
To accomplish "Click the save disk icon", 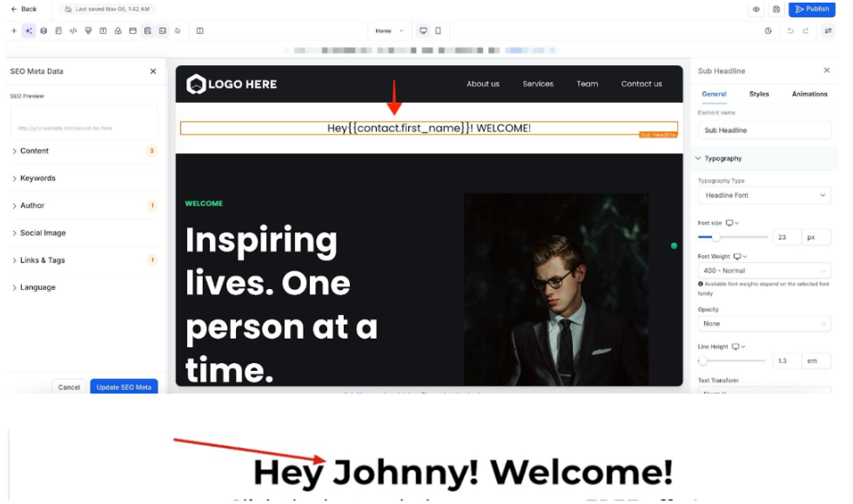I will [x=776, y=10].
